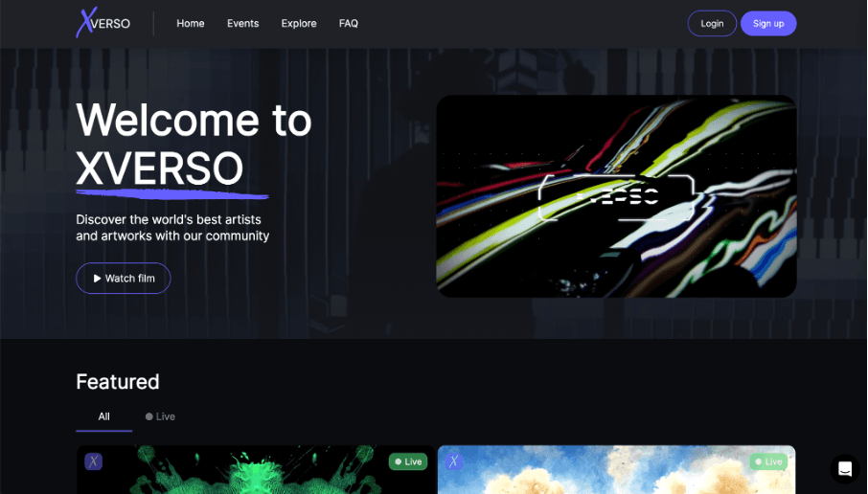The image size is (868, 494).
Task: Open the green splatter featured artwork
Action: click(x=256, y=470)
